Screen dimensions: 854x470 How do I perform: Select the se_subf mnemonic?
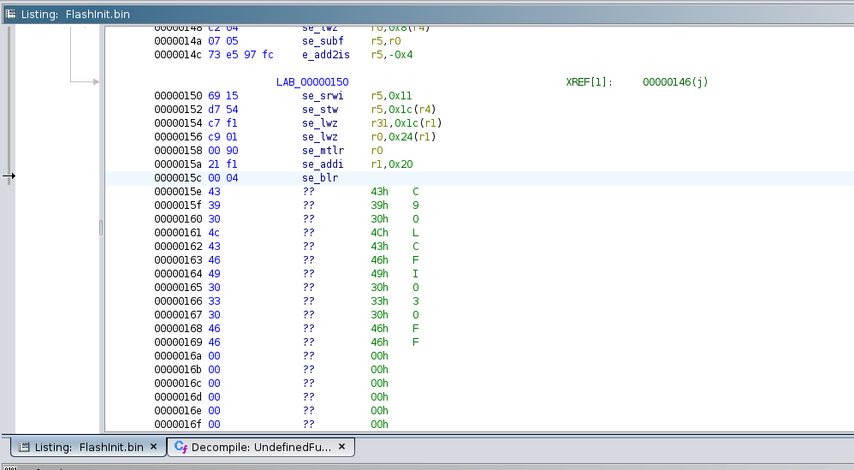(x=322, y=41)
